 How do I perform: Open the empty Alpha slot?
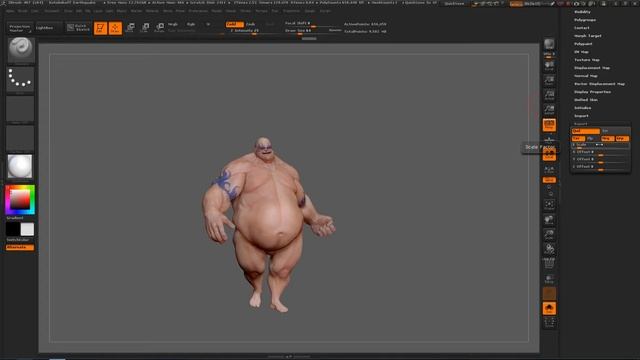20,109
